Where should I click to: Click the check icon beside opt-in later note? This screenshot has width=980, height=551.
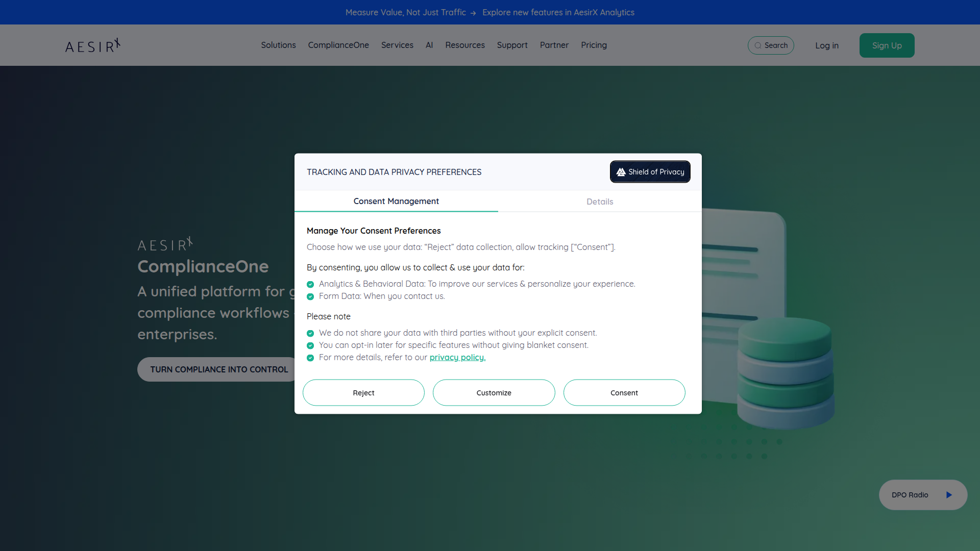pos(310,345)
